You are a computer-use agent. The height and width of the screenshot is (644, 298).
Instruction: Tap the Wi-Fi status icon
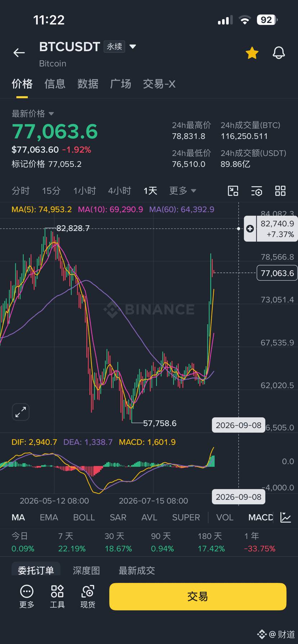(245, 20)
